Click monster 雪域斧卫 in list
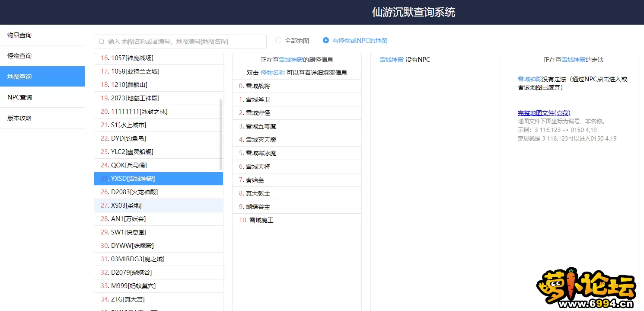 pos(297,99)
